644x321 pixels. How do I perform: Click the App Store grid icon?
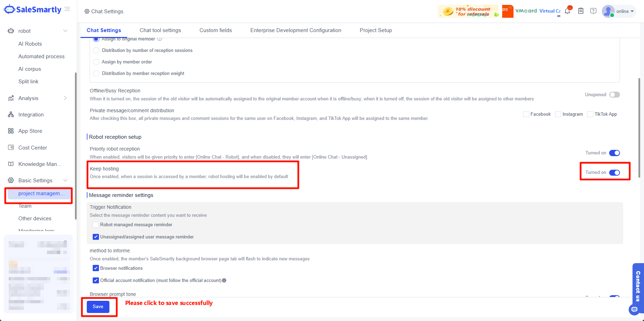pos(11,131)
